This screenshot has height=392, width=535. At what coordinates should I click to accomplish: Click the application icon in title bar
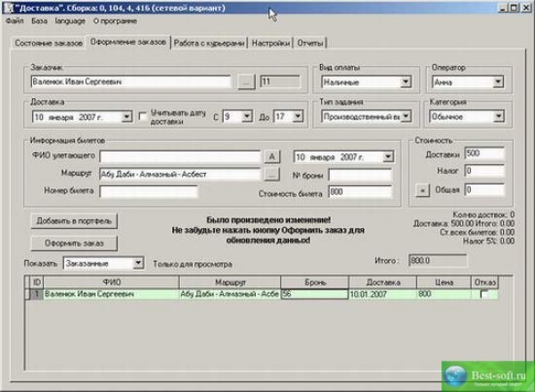[8, 7]
